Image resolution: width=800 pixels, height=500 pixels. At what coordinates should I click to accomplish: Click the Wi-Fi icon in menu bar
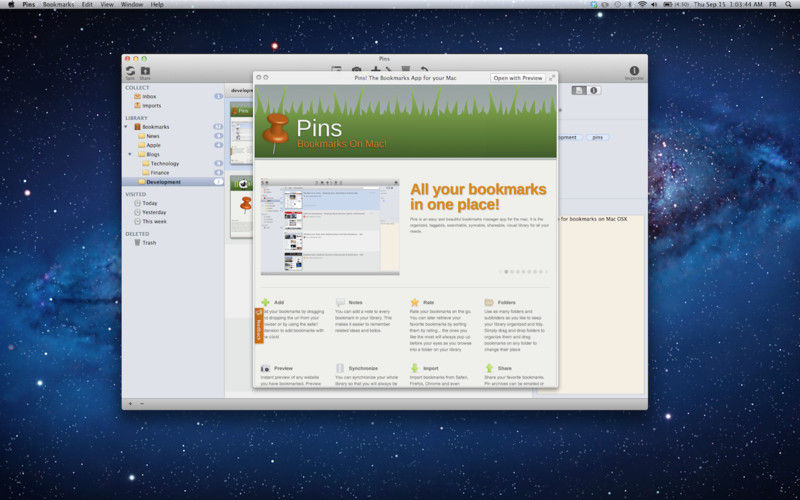pos(642,4)
